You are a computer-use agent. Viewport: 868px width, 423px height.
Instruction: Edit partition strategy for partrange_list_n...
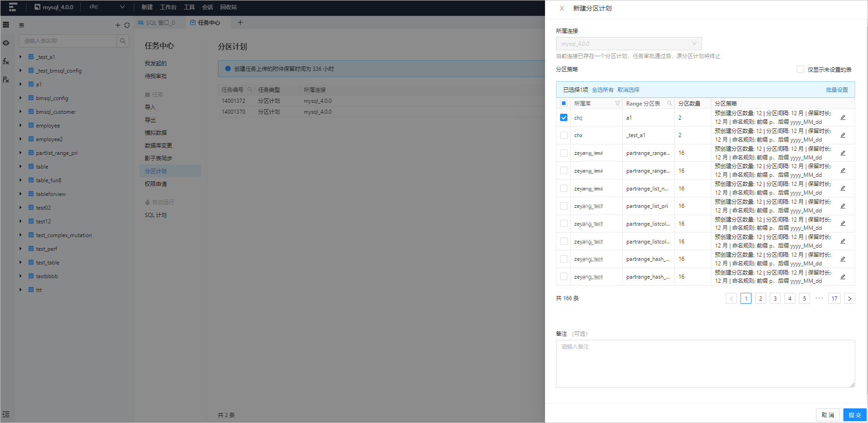pos(843,188)
